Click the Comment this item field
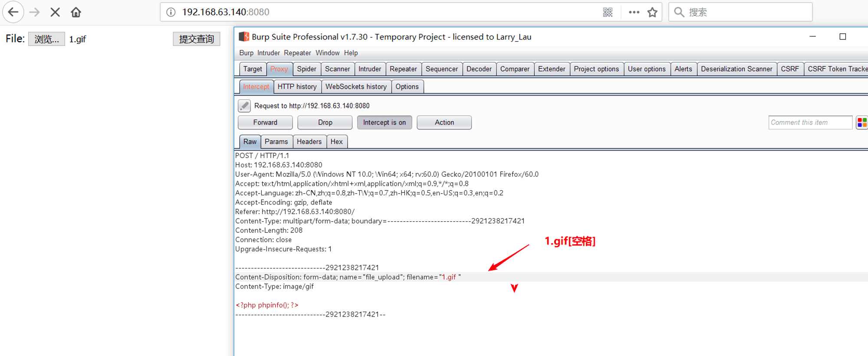 (810, 122)
